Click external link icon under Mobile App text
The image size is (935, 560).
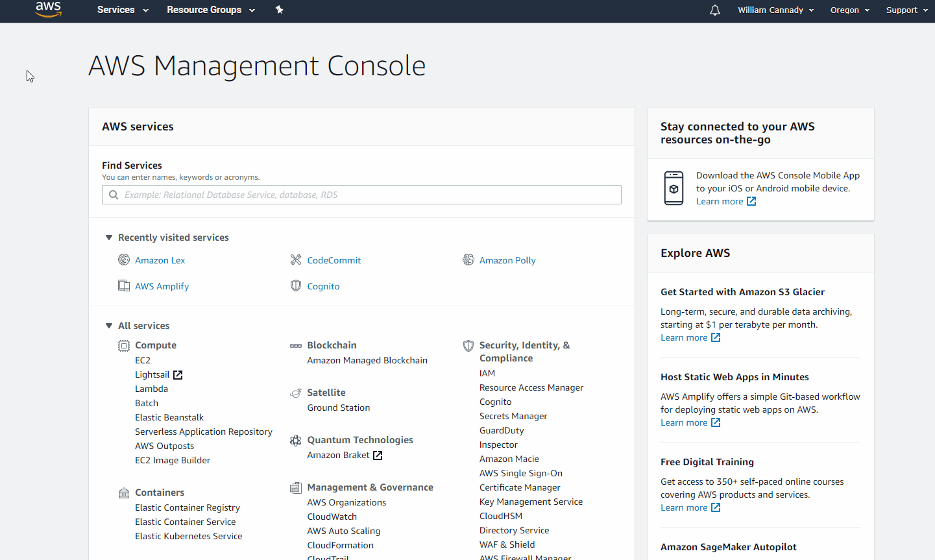pyautogui.click(x=751, y=202)
